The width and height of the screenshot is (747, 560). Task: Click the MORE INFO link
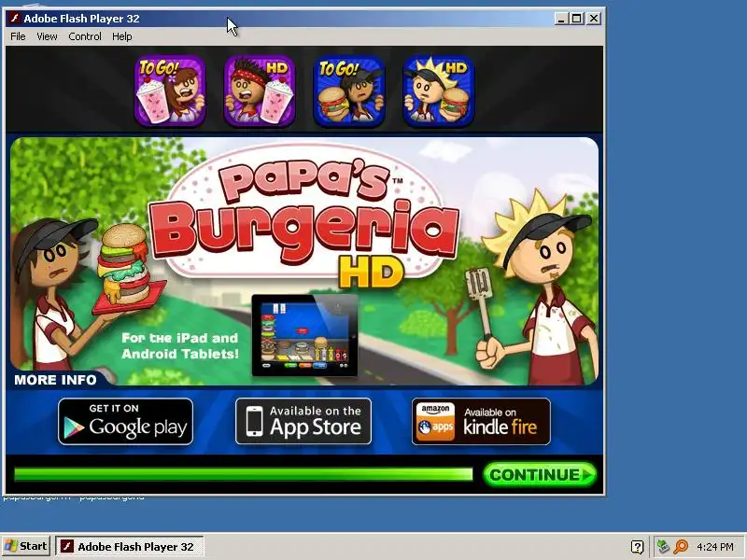point(55,380)
